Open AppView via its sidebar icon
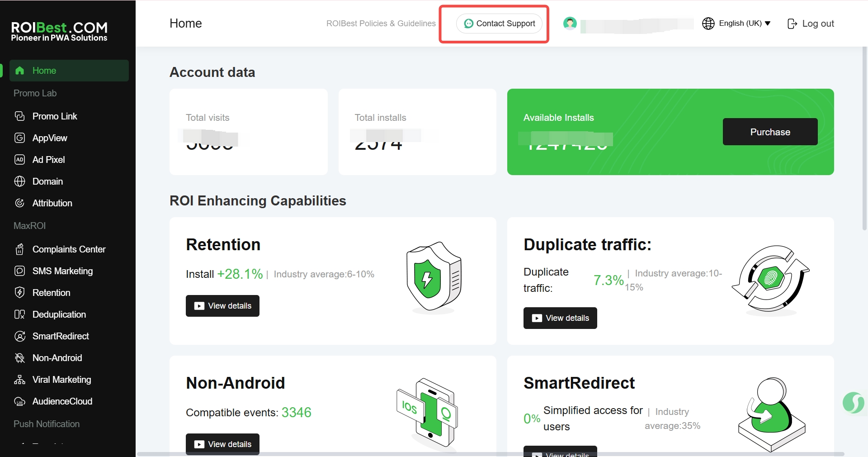This screenshot has height=457, width=868. tap(19, 138)
